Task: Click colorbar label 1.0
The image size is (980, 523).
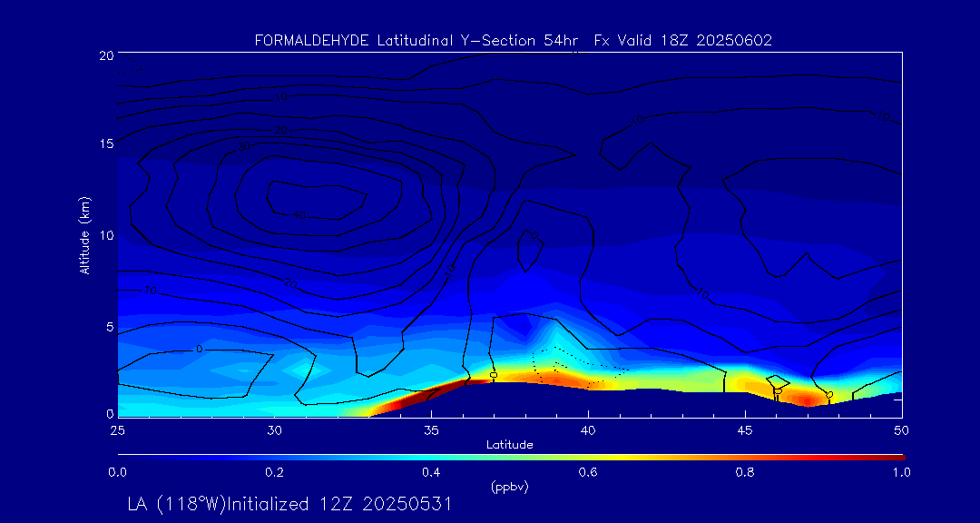Action: coord(901,472)
